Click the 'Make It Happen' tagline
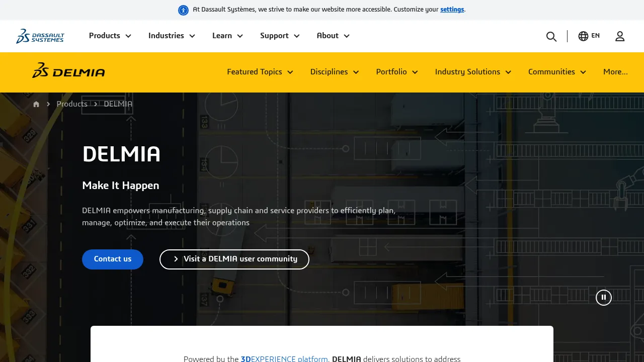644x362 pixels. 121,186
